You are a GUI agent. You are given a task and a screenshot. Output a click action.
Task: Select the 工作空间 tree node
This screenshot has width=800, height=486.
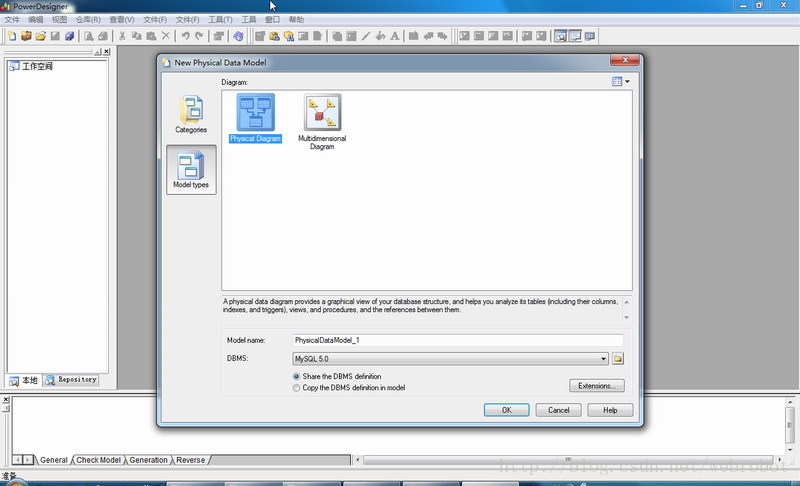(31, 66)
